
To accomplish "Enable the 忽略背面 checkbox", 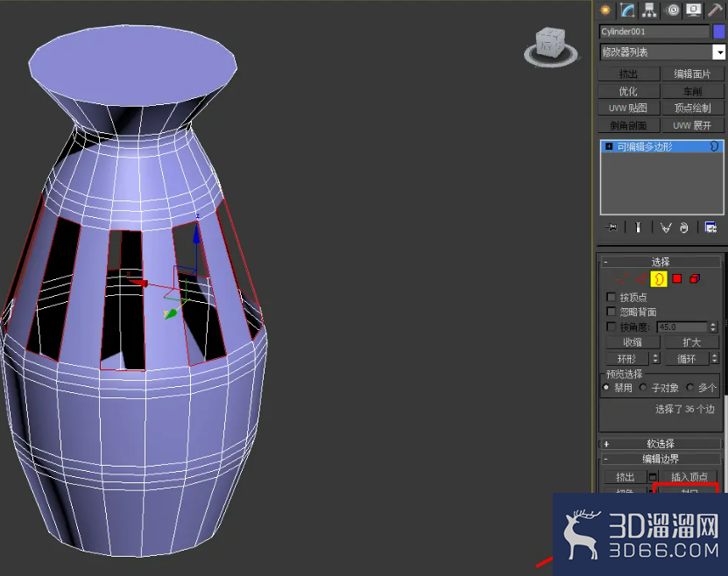I will coord(611,311).
